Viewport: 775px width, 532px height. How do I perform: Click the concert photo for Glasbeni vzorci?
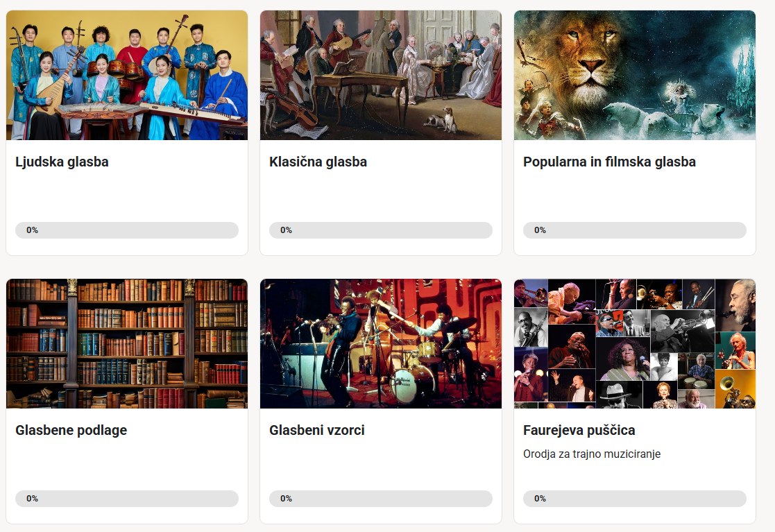(380, 343)
